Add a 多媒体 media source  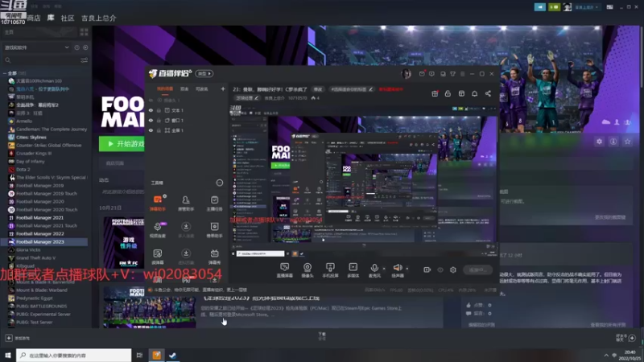[353, 269]
